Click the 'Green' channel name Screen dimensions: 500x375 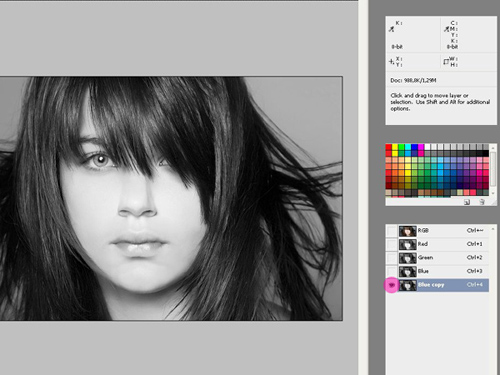coord(425,257)
